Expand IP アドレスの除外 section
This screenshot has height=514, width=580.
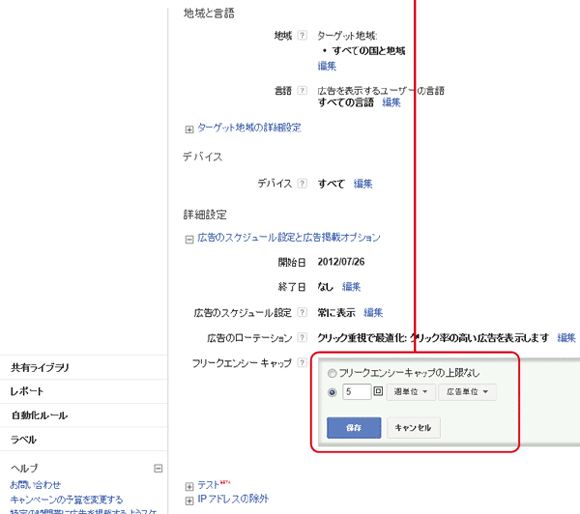[x=189, y=501]
